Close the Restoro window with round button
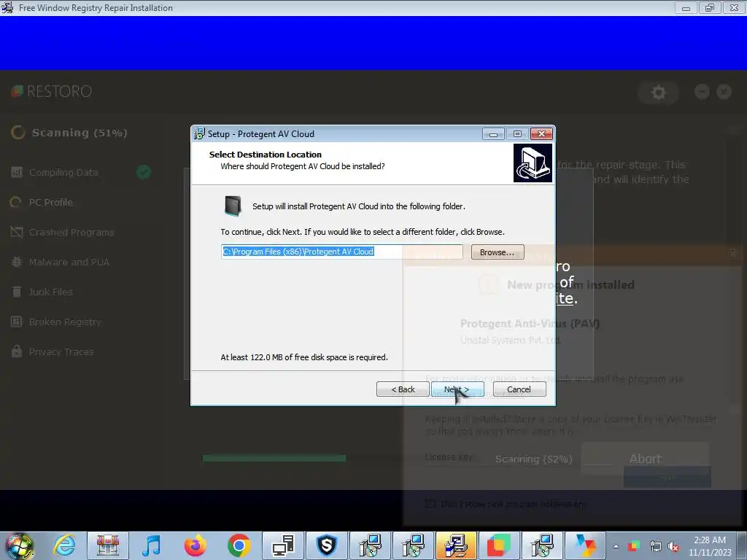 (x=724, y=91)
